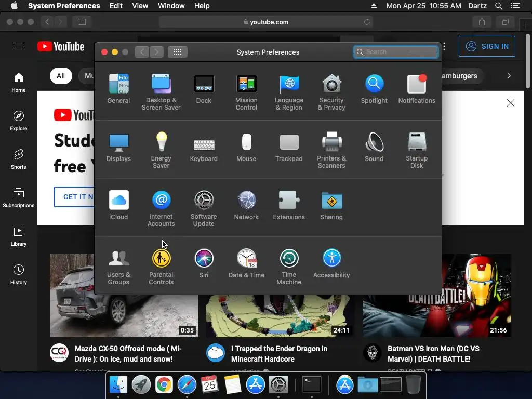The height and width of the screenshot is (399, 532).
Task: Open Language & Region preferences
Action: (x=289, y=91)
